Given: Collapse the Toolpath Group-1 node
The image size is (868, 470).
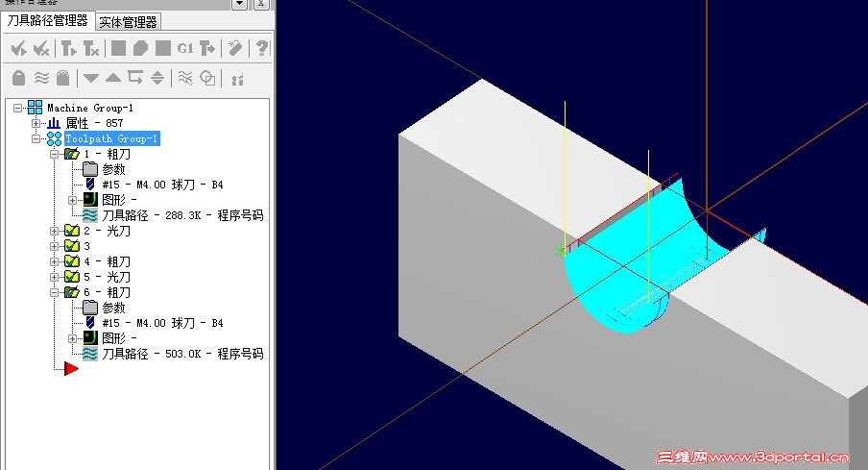Looking at the screenshot, I should point(36,138).
